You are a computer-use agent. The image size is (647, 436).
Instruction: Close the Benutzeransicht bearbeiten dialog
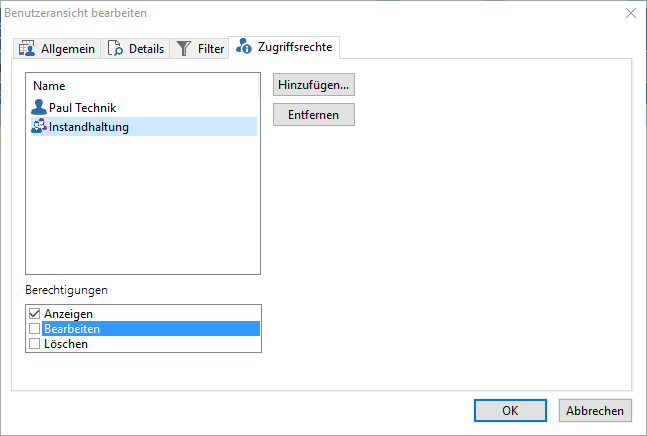click(631, 13)
